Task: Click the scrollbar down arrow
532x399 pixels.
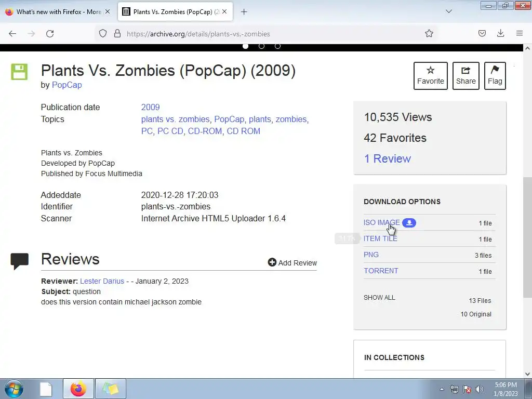Action: point(527,374)
